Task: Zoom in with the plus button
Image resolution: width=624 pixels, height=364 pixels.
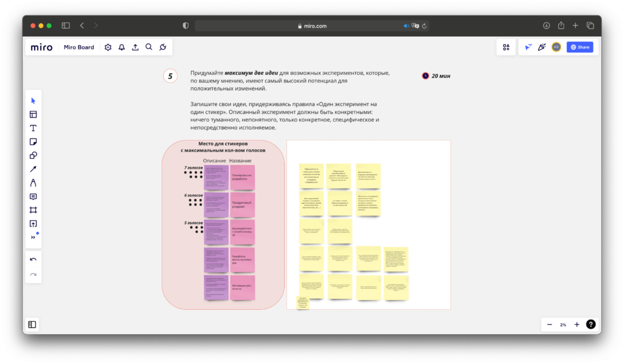Action: click(x=576, y=324)
